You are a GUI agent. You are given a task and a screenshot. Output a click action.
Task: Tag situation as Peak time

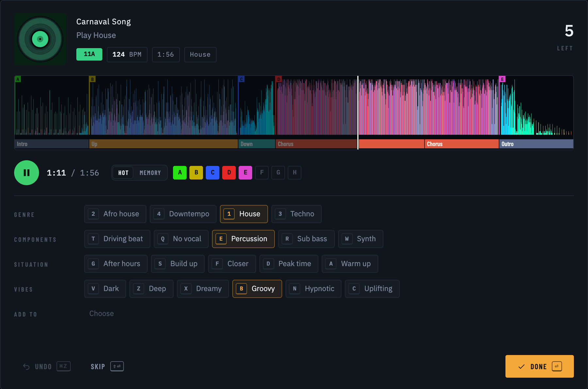(289, 264)
